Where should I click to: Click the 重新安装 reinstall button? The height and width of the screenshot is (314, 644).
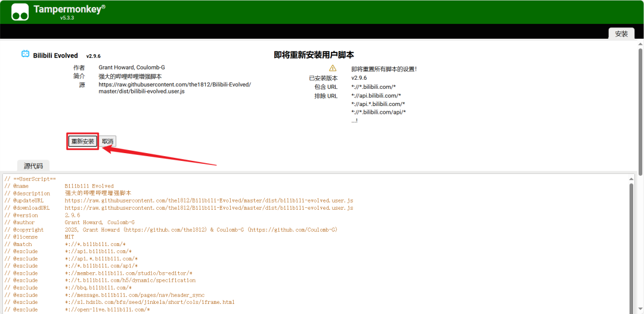[83, 142]
